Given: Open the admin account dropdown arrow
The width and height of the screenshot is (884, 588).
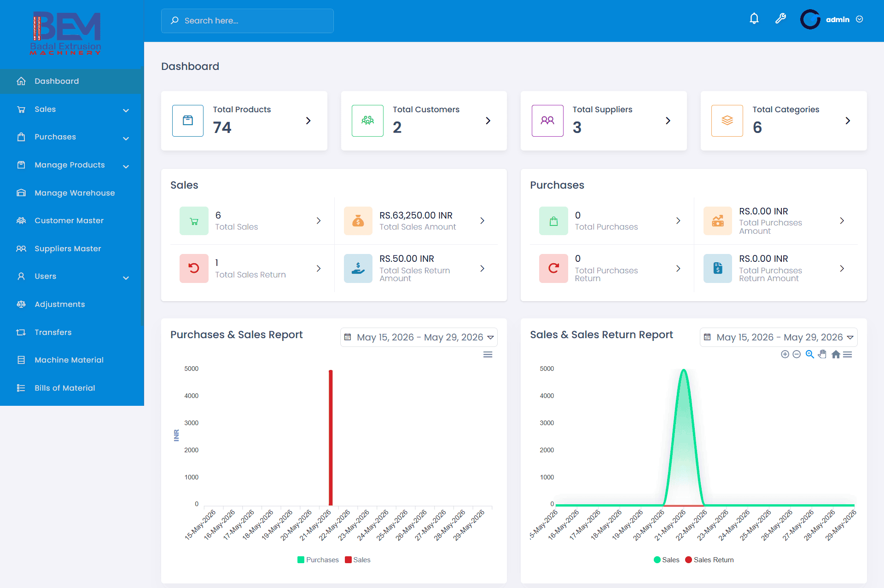Looking at the screenshot, I should pyautogui.click(x=860, y=19).
